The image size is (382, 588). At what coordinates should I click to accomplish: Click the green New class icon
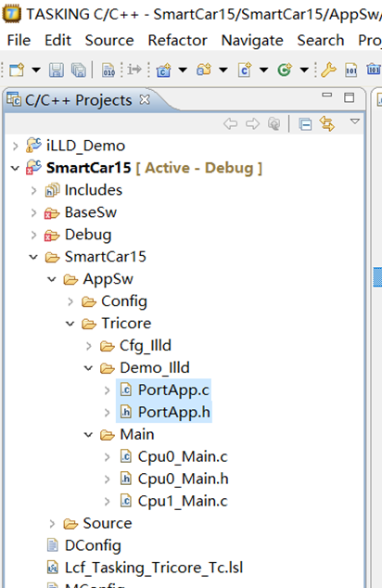(x=285, y=70)
